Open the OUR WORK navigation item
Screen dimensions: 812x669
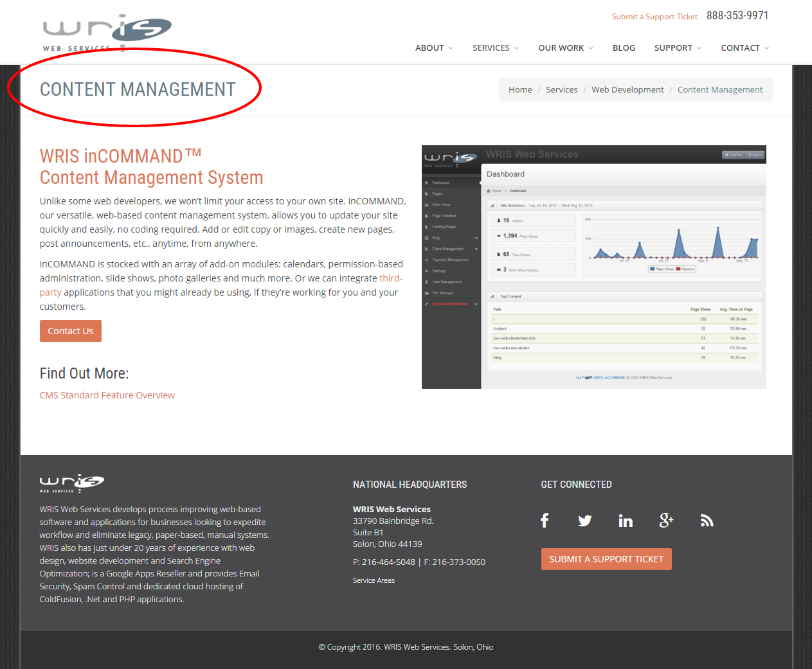point(561,48)
